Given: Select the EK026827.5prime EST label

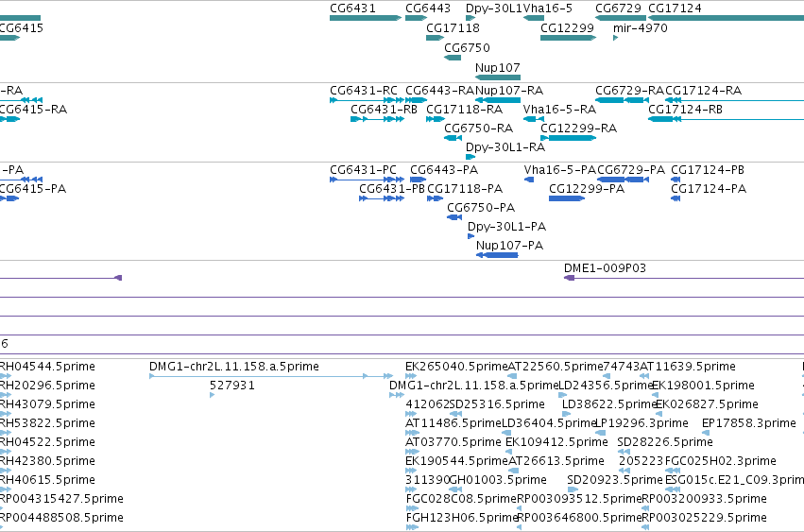Looking at the screenshot, I should coord(707,404).
